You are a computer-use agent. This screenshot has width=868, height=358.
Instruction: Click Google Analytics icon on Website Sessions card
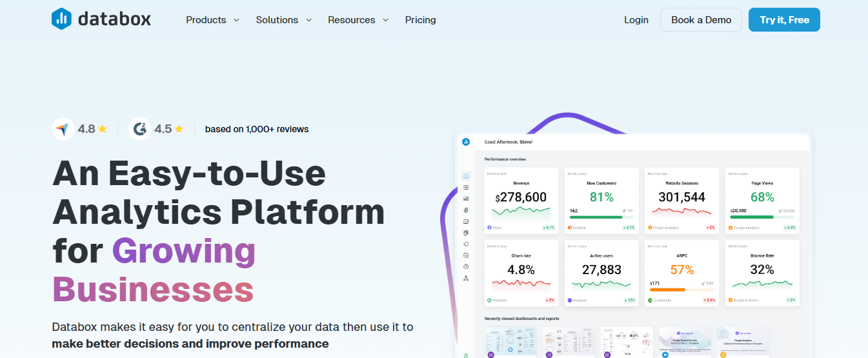[x=651, y=228]
